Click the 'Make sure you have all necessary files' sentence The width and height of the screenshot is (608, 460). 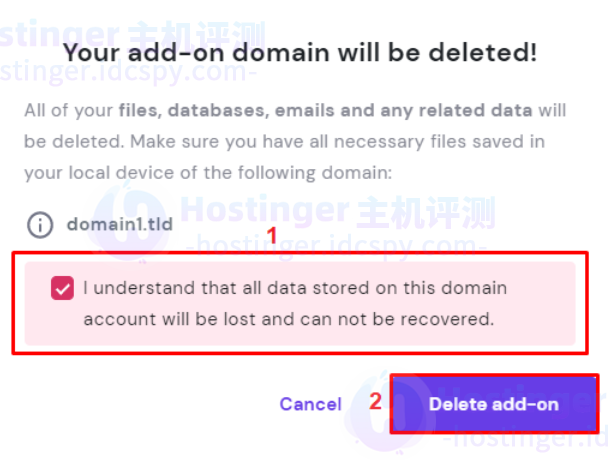tap(360, 141)
